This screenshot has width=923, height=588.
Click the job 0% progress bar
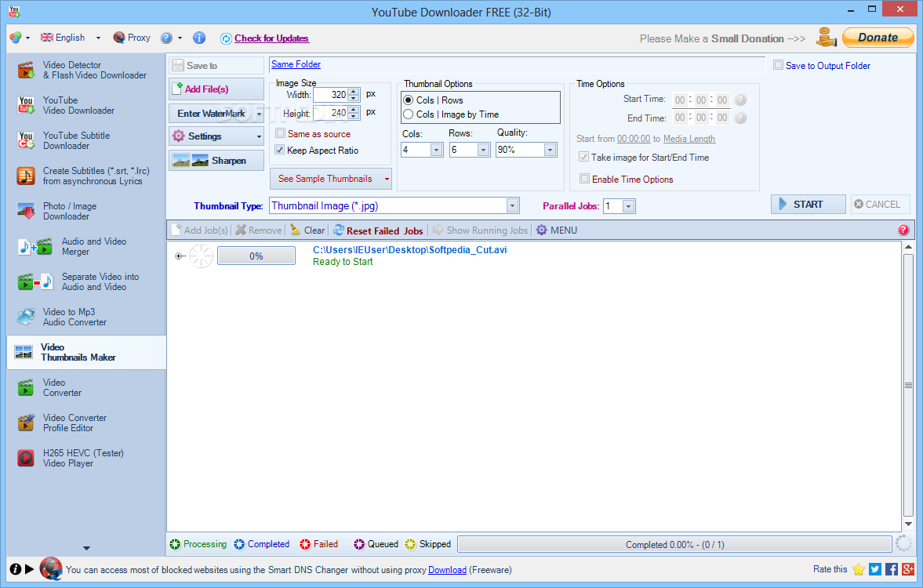pos(256,256)
